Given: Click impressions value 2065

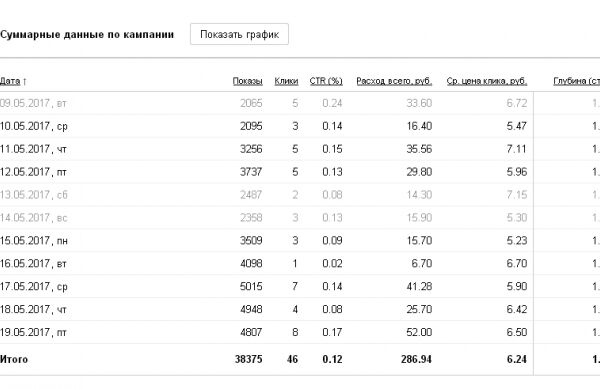Looking at the screenshot, I should coord(251,103).
